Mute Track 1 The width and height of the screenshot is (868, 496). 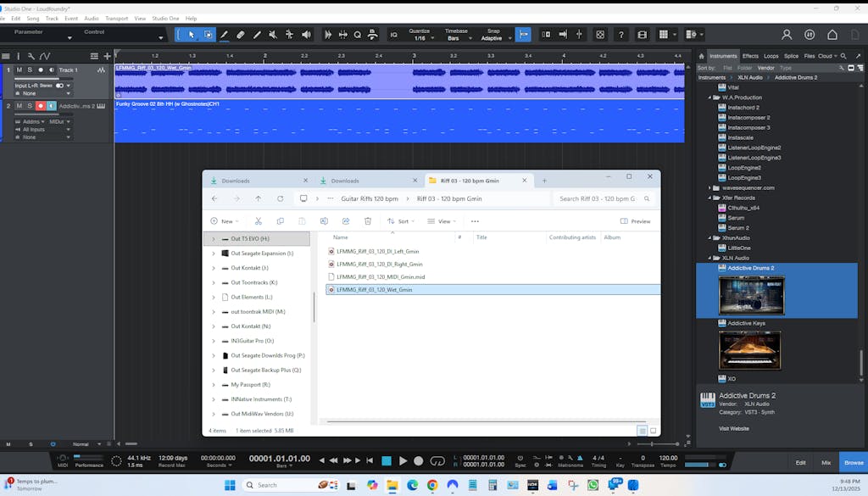pyautogui.click(x=19, y=70)
